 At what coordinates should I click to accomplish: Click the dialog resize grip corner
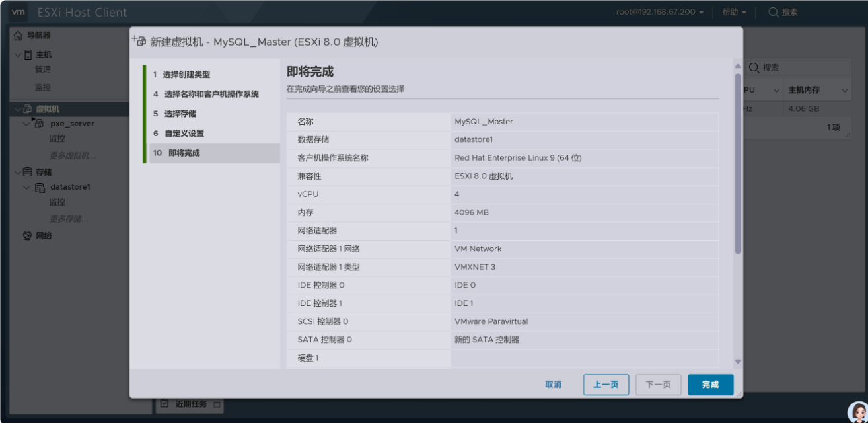pos(739,395)
